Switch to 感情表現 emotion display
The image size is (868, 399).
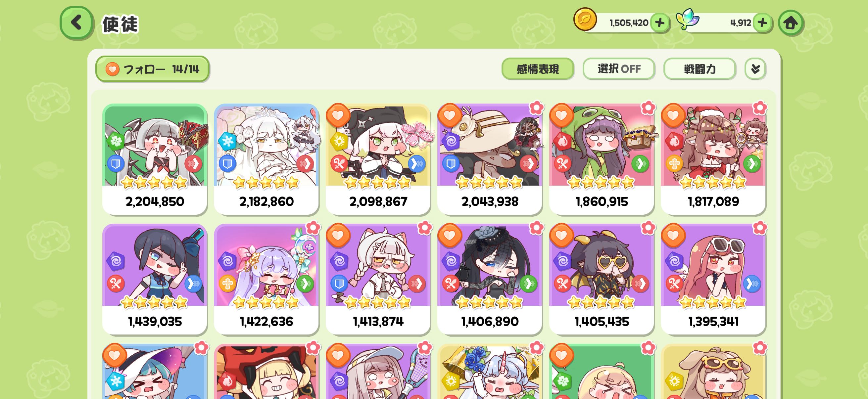[538, 69]
